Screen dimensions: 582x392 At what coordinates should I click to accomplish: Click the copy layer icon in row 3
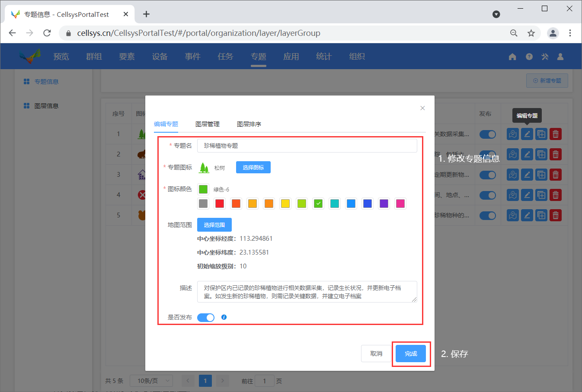tap(541, 175)
